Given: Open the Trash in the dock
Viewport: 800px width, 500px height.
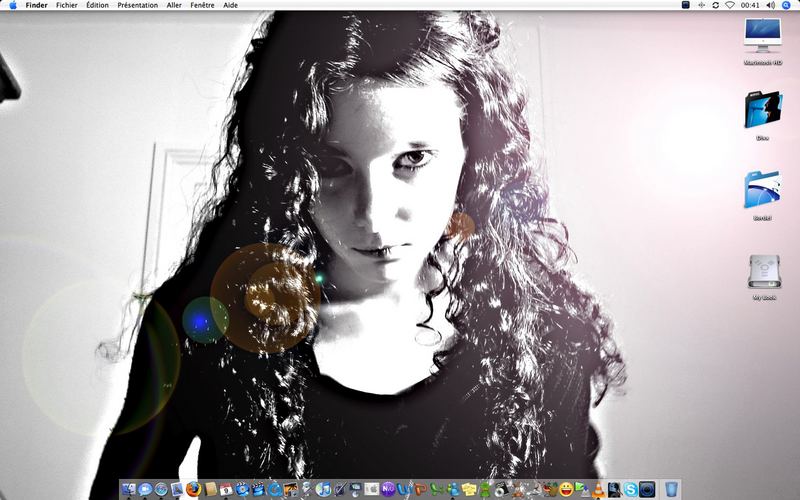Looking at the screenshot, I should click(672, 489).
